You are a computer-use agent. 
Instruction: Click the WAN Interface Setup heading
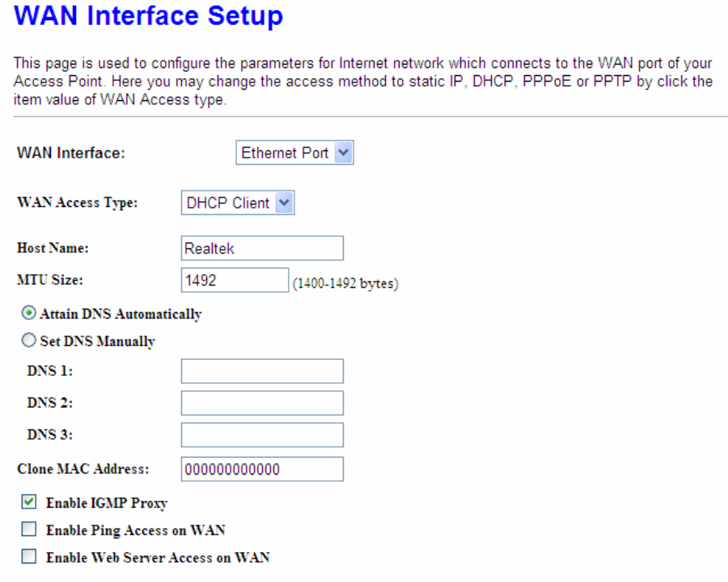tap(149, 15)
